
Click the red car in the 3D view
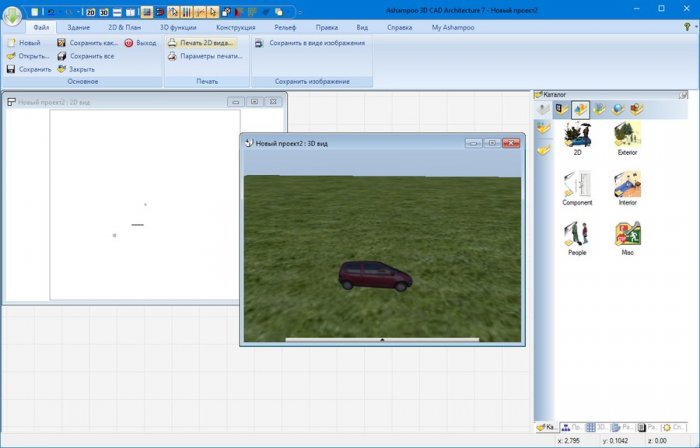pyautogui.click(x=369, y=277)
